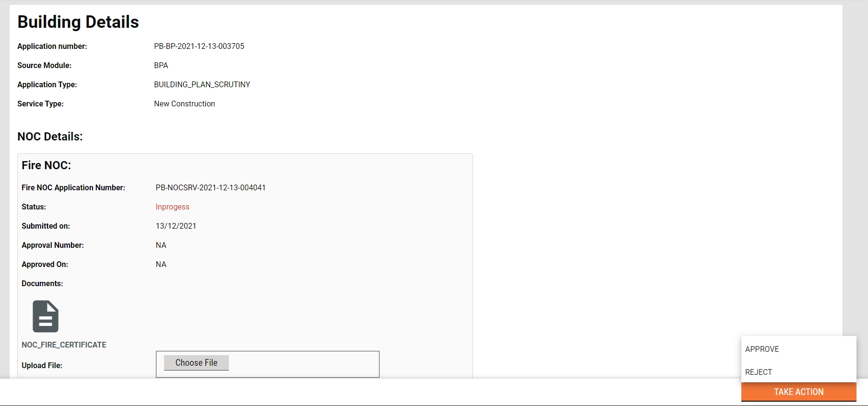Click the red Inprogess status text
Viewport: 868px width, 406px height.
point(172,207)
